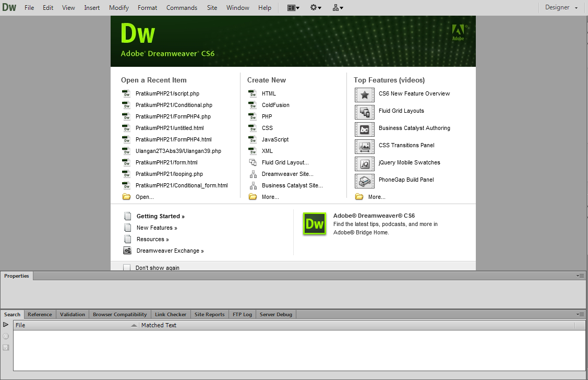Click the Business Catalyst Authoring video icon
The height and width of the screenshot is (380, 588).
tap(365, 129)
